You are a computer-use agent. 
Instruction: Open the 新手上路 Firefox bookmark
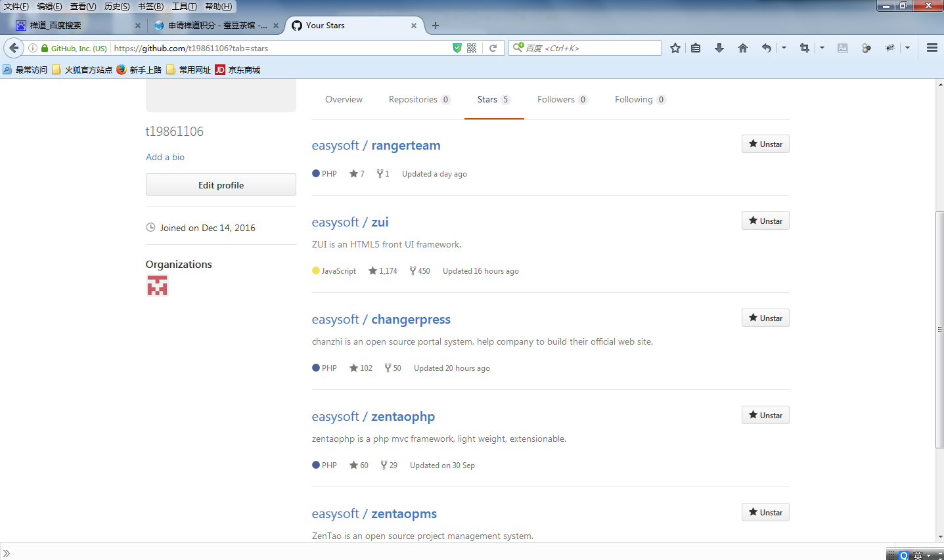pyautogui.click(x=139, y=70)
